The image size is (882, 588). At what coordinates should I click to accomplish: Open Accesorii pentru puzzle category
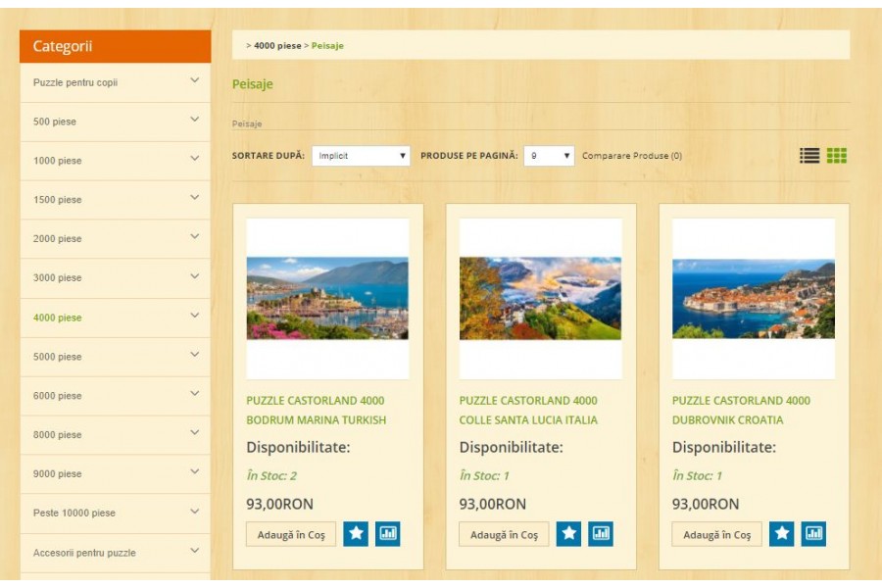click(84, 553)
